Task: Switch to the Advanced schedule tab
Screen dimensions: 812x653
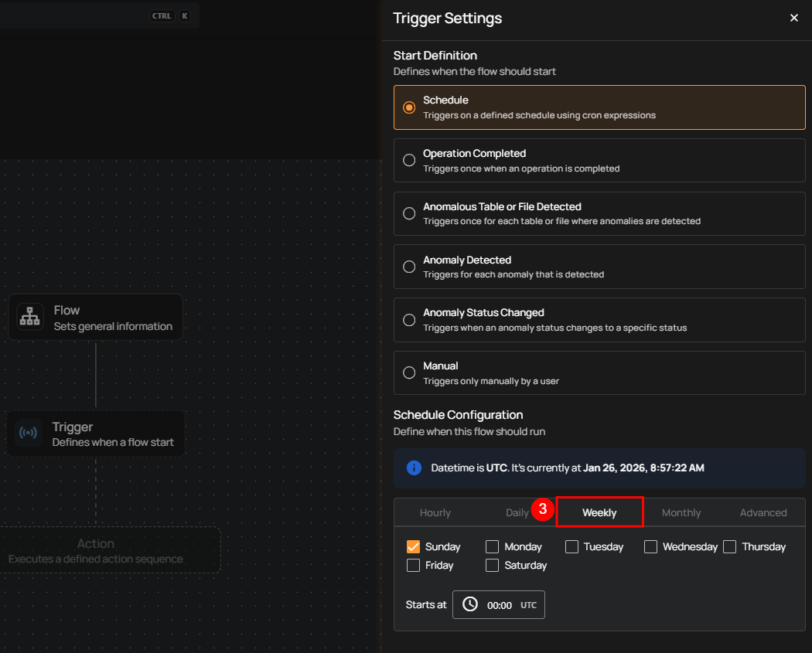Action: click(x=763, y=512)
